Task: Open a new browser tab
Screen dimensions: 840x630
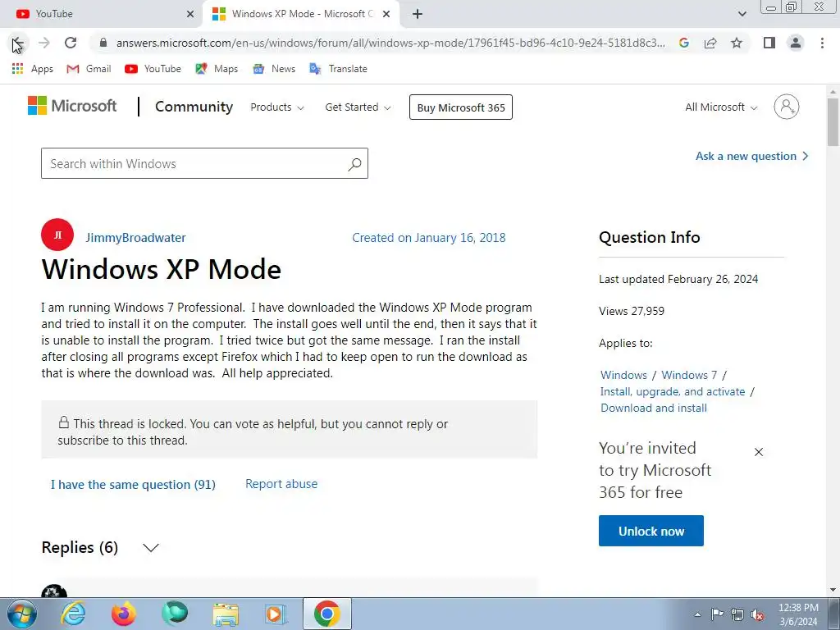Action: click(x=418, y=14)
